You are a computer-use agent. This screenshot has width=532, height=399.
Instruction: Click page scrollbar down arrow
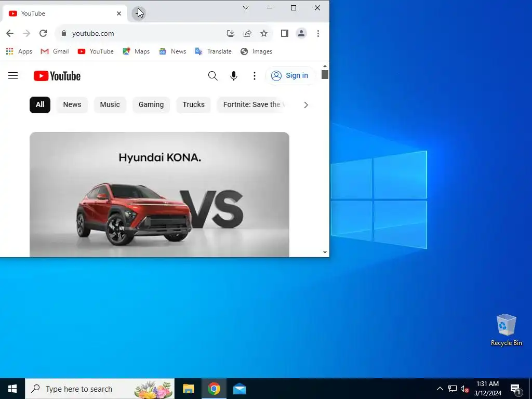[325, 252]
